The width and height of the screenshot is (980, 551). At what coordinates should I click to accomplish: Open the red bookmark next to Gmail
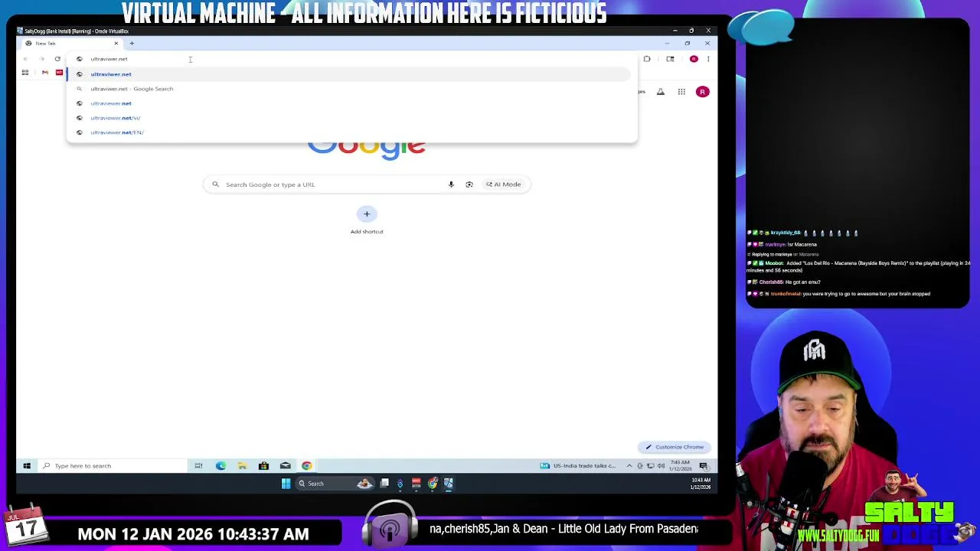click(x=59, y=73)
